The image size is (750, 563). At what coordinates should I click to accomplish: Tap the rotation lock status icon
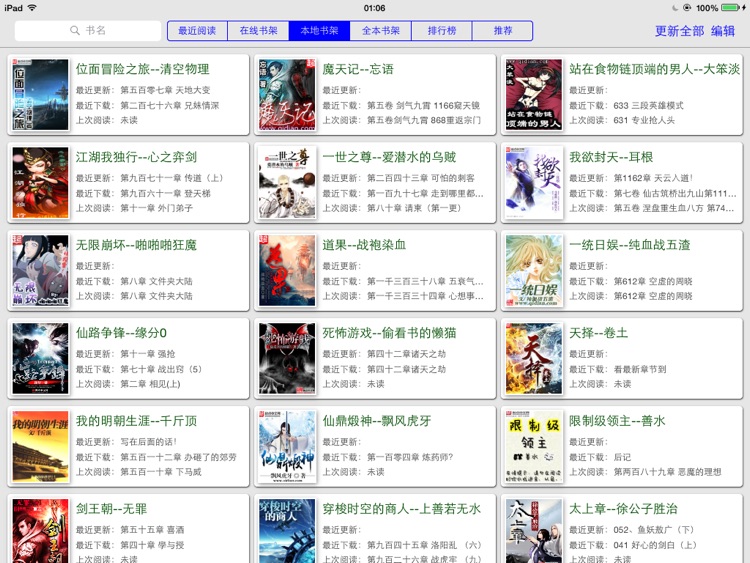click(687, 8)
